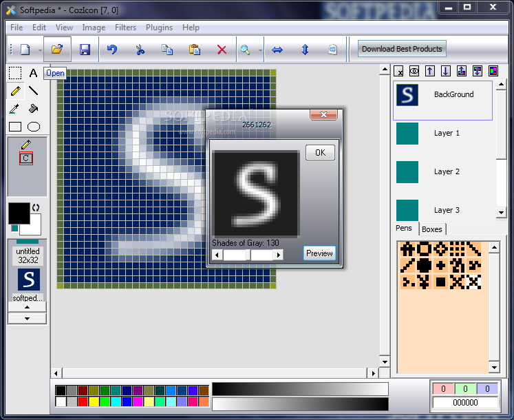Open the Plugins menu
The image size is (514, 420).
[x=159, y=28]
